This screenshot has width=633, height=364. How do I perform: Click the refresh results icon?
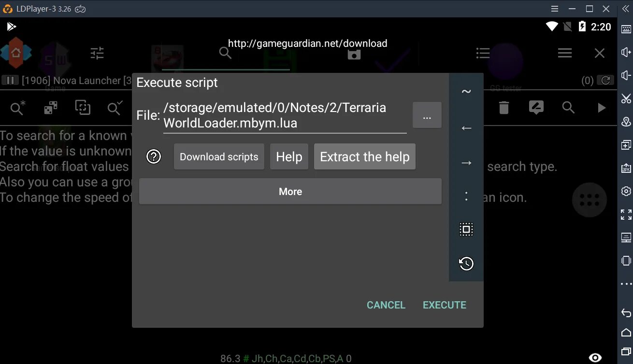tap(605, 81)
